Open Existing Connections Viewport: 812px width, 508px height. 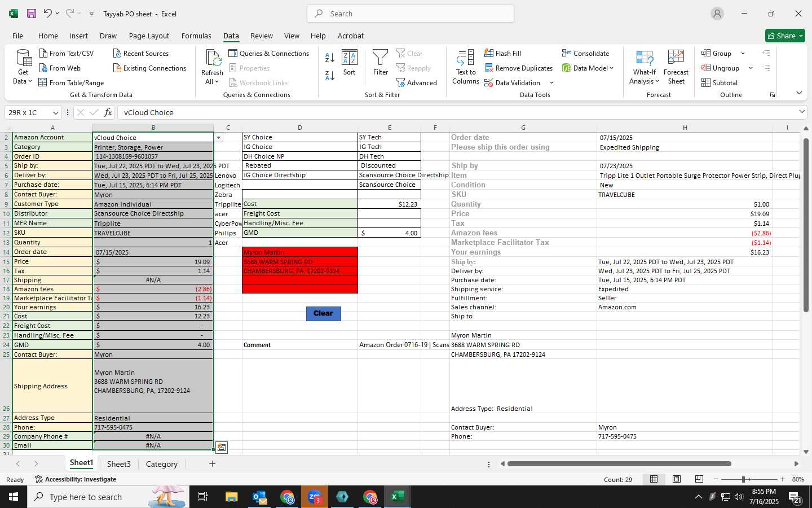pos(149,68)
